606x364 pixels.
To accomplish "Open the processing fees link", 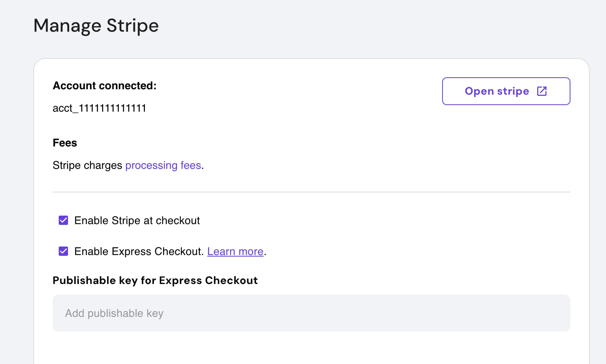I will pos(163,165).
